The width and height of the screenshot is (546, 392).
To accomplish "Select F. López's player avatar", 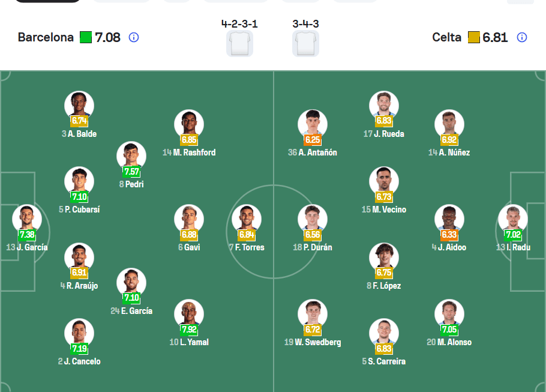I will (x=384, y=257).
